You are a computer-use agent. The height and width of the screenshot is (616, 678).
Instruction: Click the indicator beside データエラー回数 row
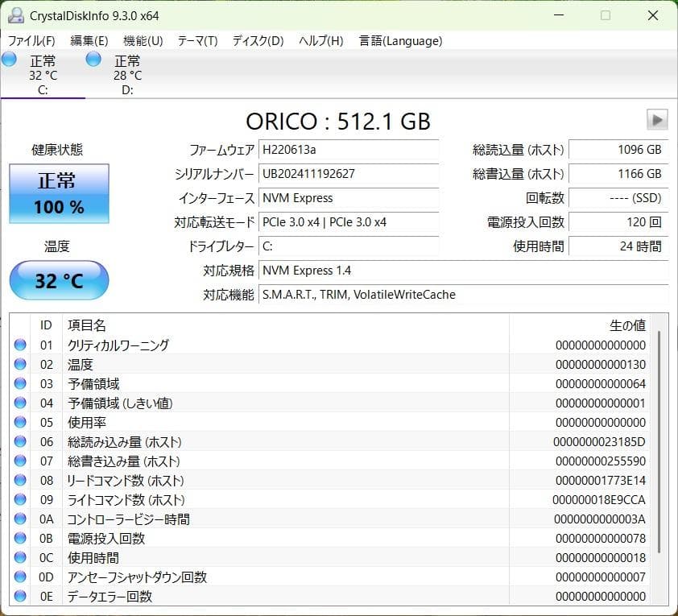[19, 596]
